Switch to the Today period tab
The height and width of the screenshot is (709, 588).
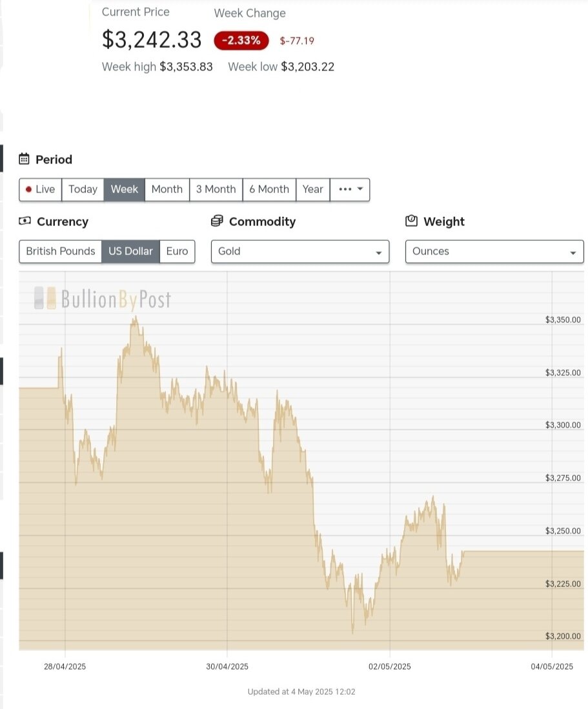point(83,189)
